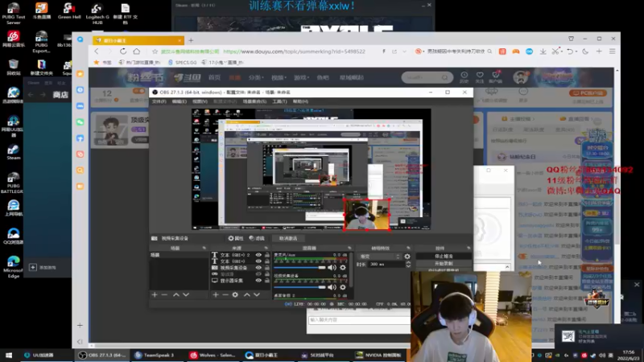Add a new scene in Scenes panel
The height and width of the screenshot is (362, 644).
155,294
